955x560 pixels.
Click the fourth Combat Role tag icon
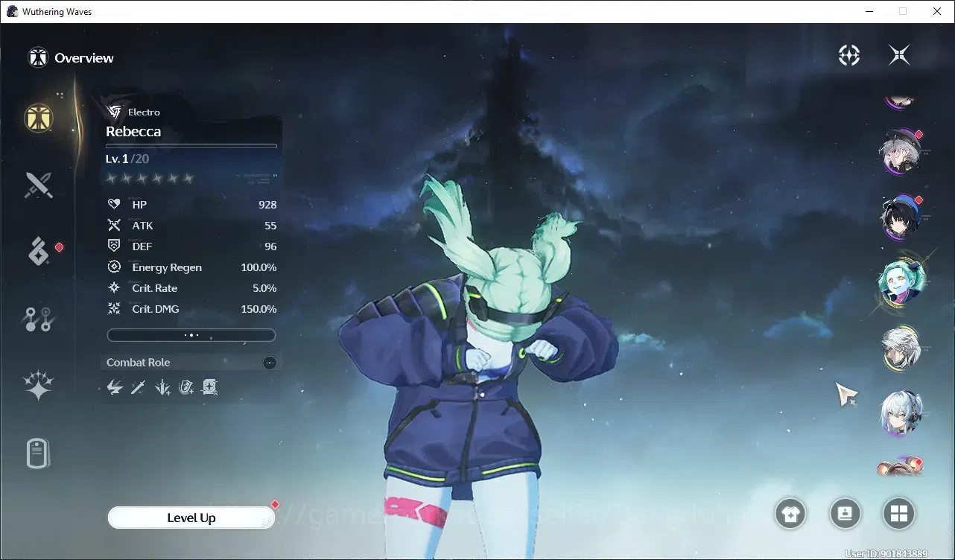[x=186, y=386]
